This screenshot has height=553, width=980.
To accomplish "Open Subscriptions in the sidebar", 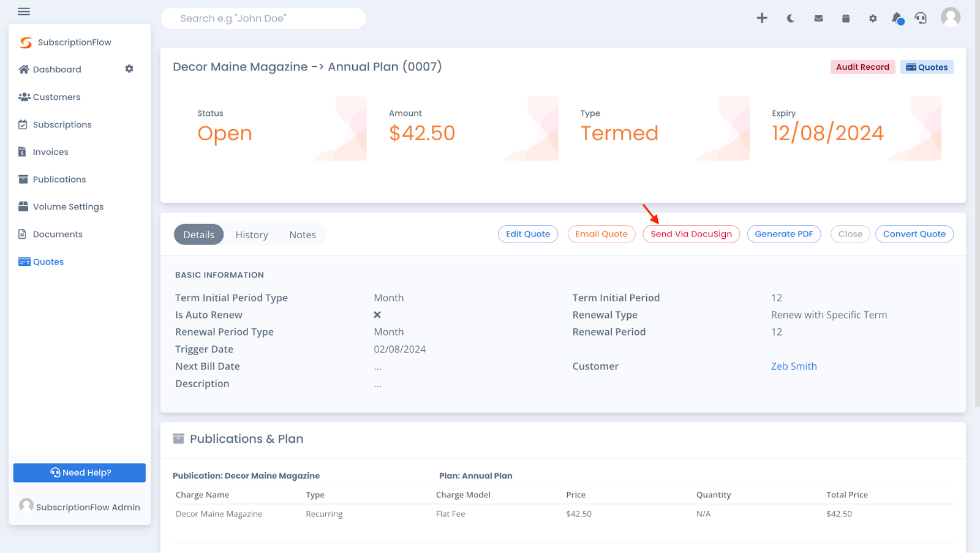I will pos(62,124).
